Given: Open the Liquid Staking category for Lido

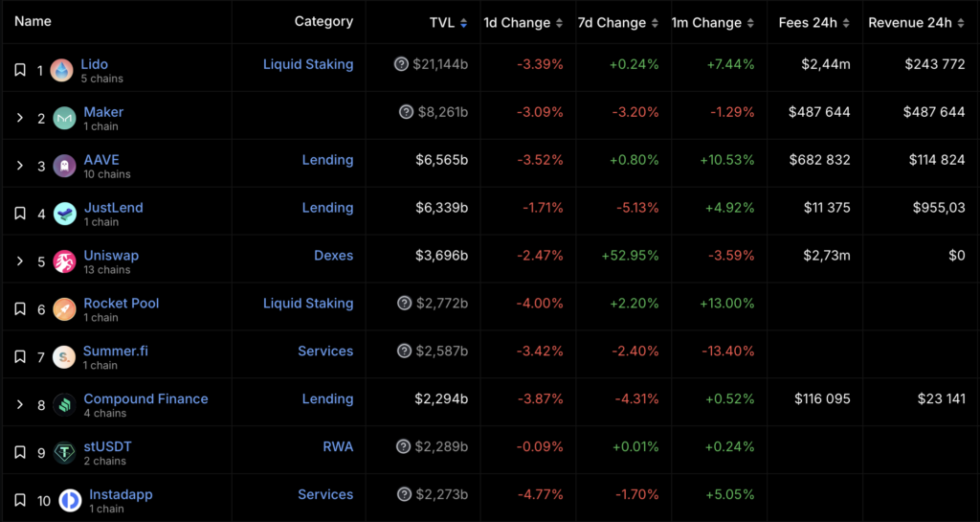Looking at the screenshot, I should (308, 64).
